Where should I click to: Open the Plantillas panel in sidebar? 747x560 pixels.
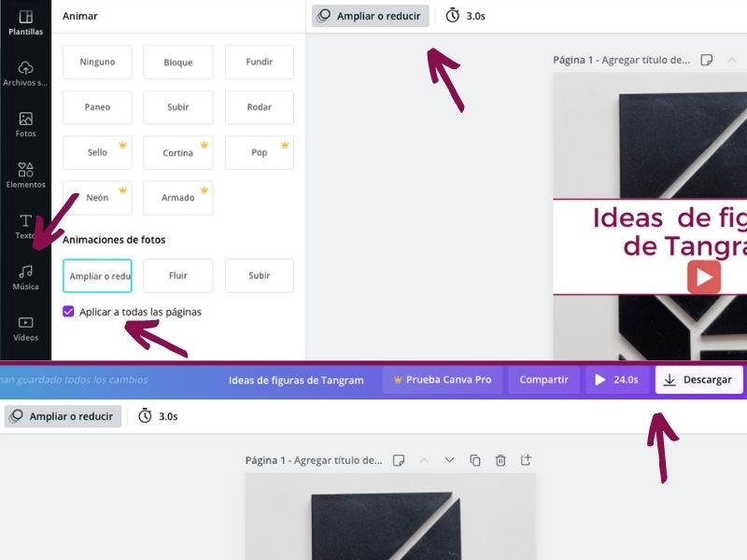[25, 21]
